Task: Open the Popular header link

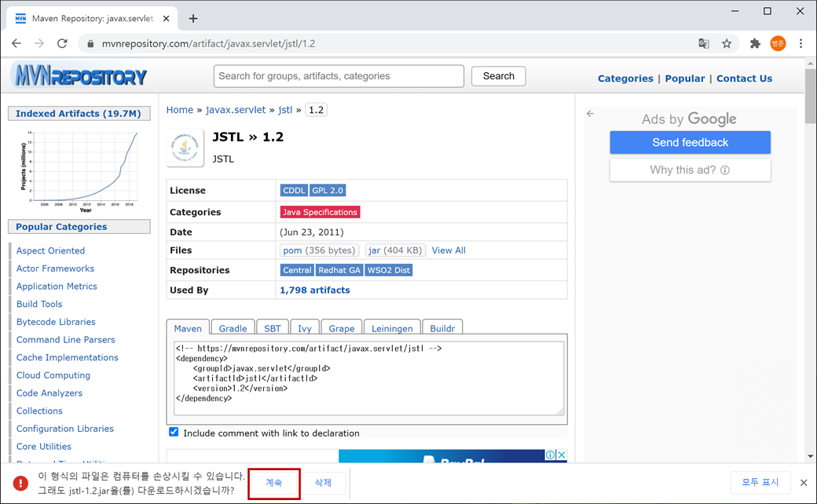Action: [685, 79]
